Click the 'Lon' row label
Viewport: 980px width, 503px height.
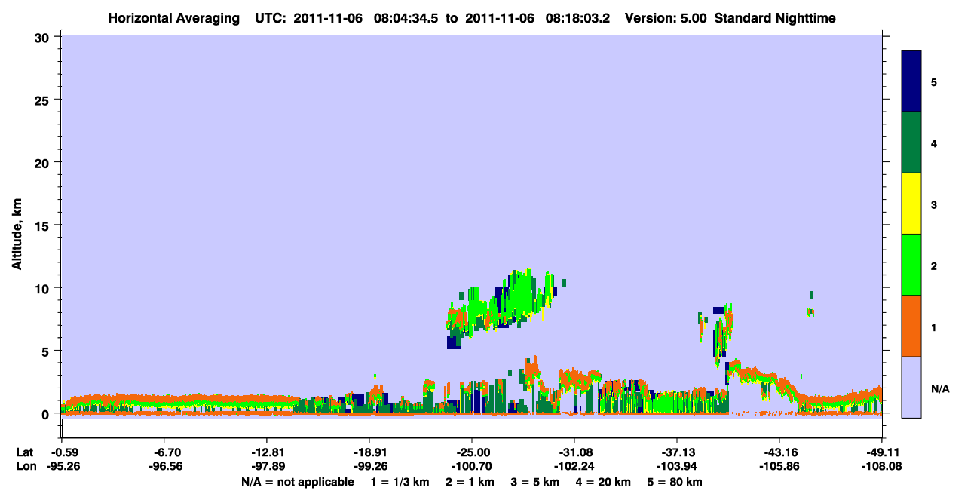[x=25, y=466]
